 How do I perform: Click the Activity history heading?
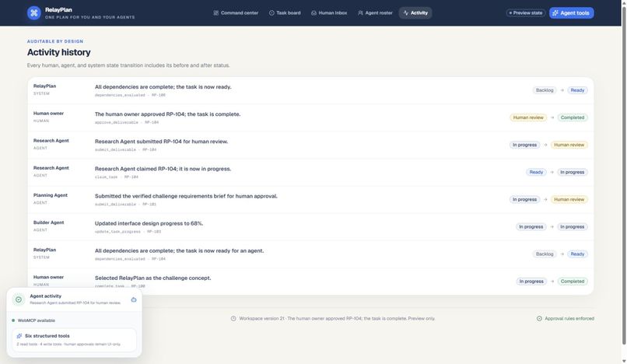[59, 52]
